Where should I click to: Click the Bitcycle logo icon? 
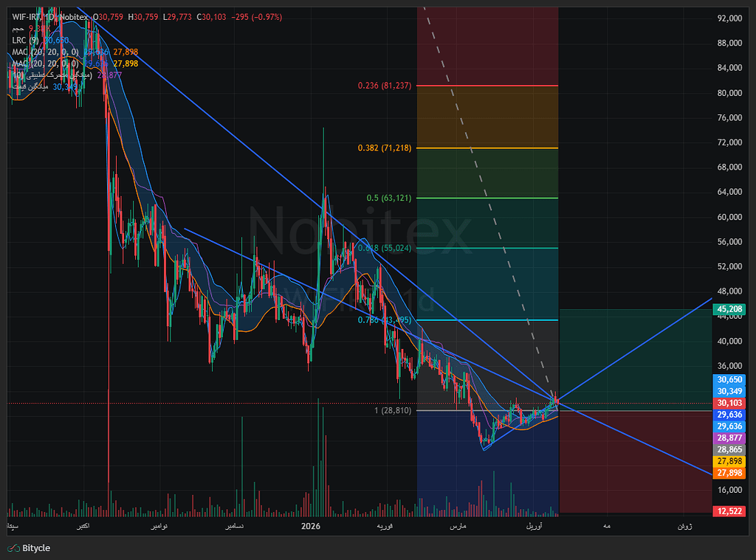[13, 548]
